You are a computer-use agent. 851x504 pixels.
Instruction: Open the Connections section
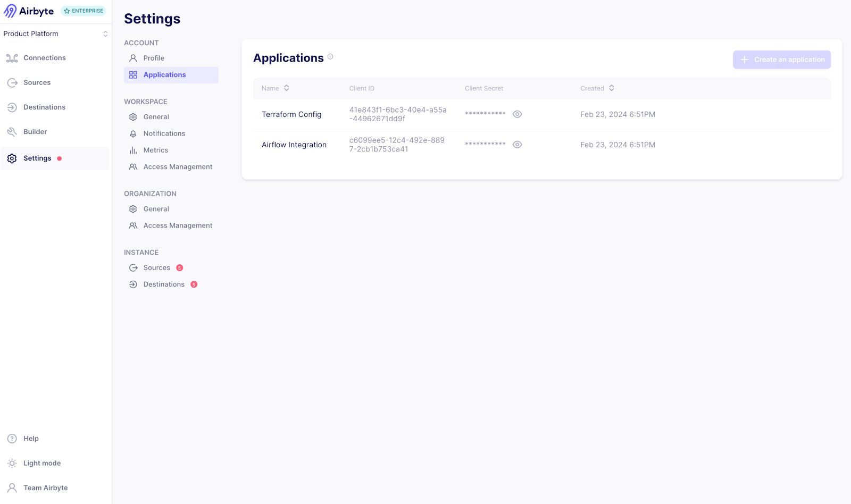[44, 57]
